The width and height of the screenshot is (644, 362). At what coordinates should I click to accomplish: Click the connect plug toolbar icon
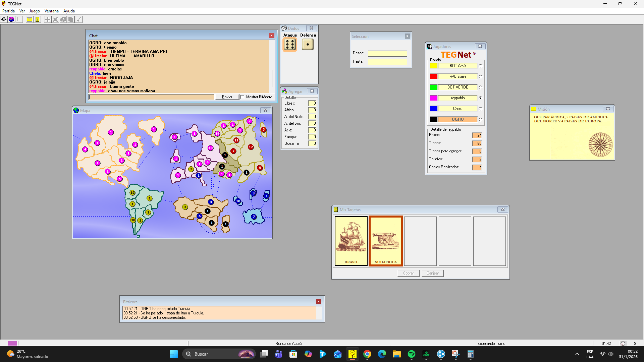point(4,19)
